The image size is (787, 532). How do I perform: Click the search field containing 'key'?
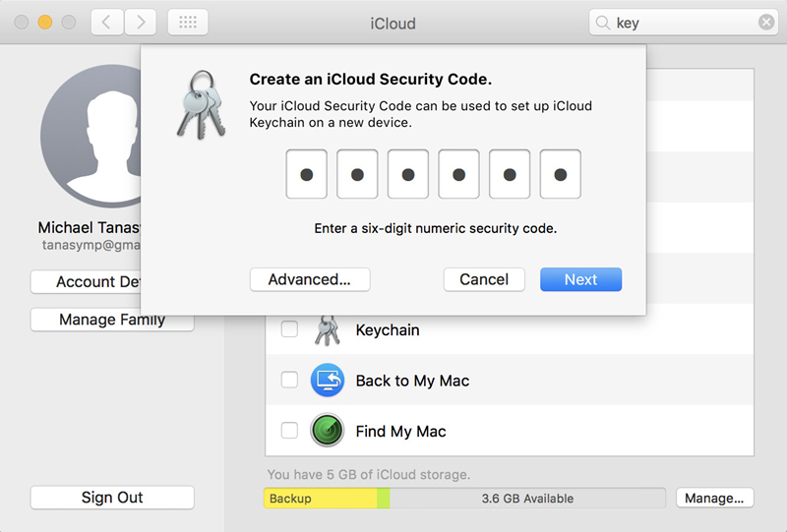pos(684,23)
